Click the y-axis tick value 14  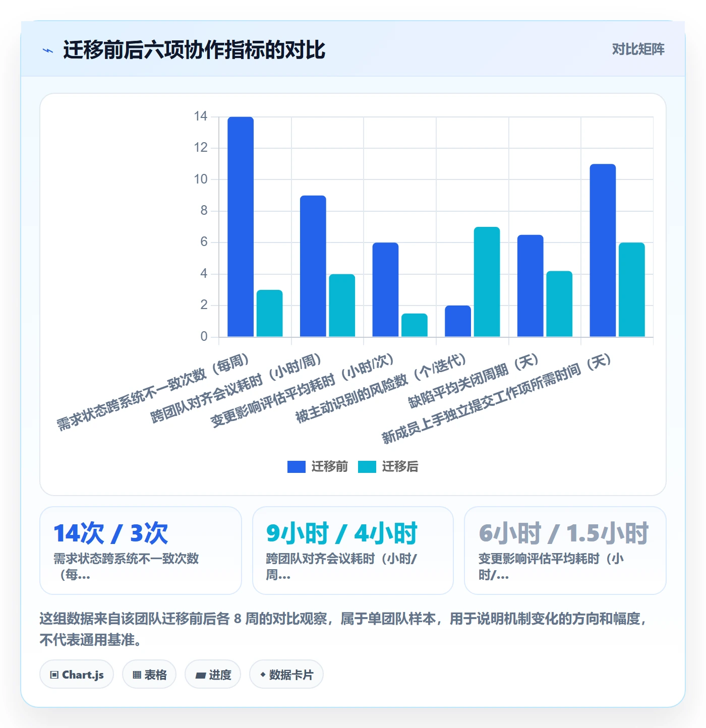(201, 116)
